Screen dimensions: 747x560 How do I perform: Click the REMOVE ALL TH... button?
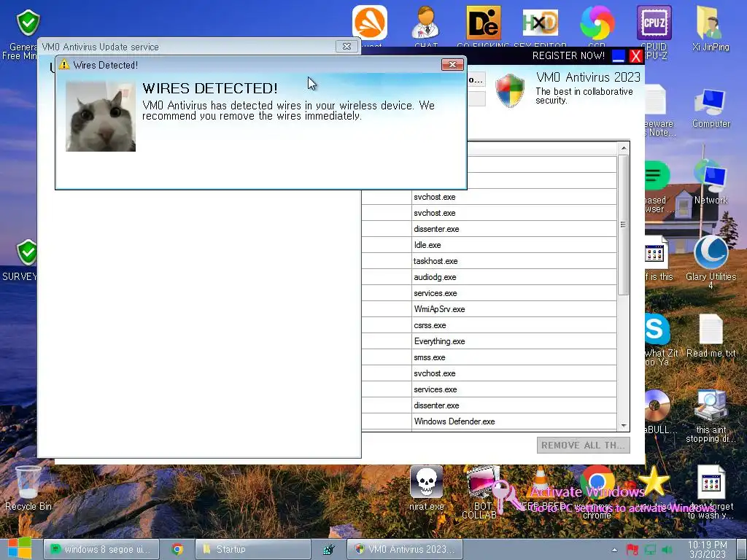coord(583,446)
